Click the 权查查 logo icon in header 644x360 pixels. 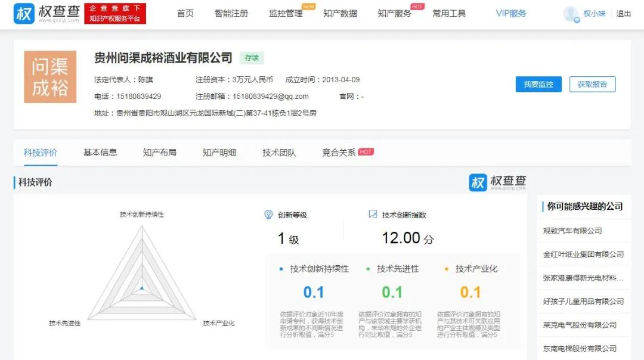point(24,14)
